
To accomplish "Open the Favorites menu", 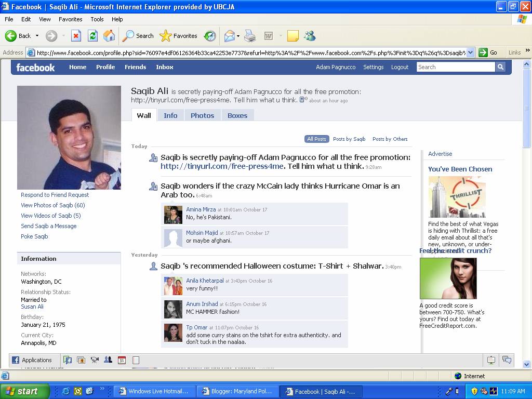I will point(71,19).
